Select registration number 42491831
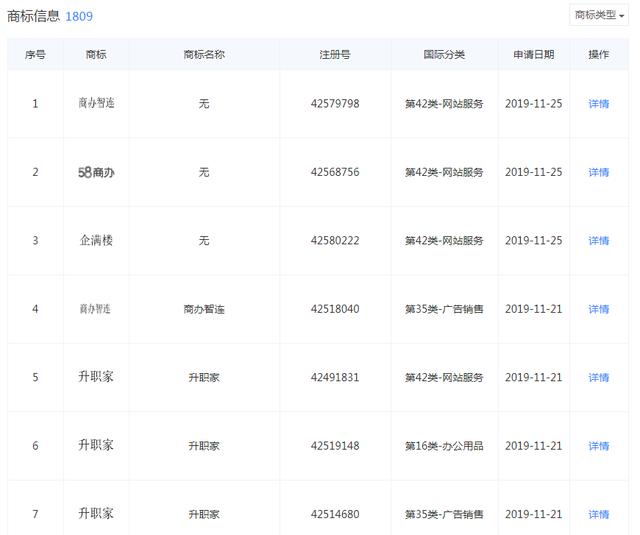The image size is (640, 535). pos(335,377)
